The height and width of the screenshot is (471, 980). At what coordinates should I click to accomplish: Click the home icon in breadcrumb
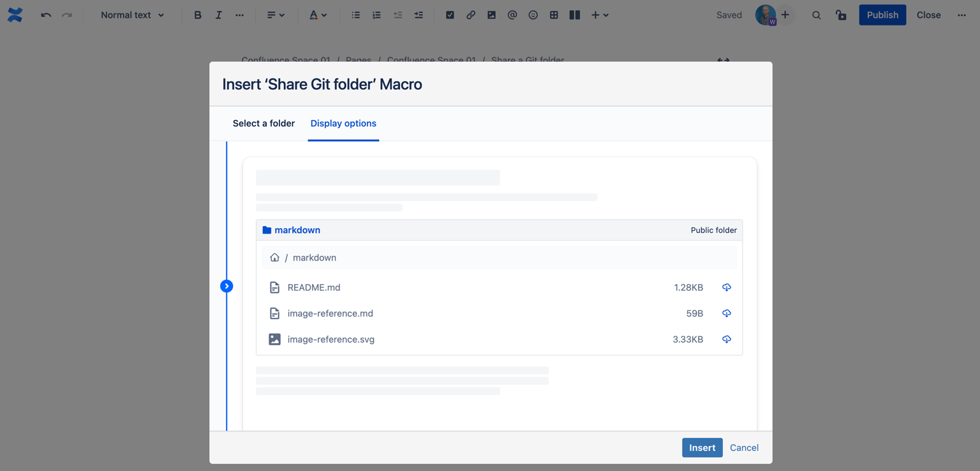274,258
